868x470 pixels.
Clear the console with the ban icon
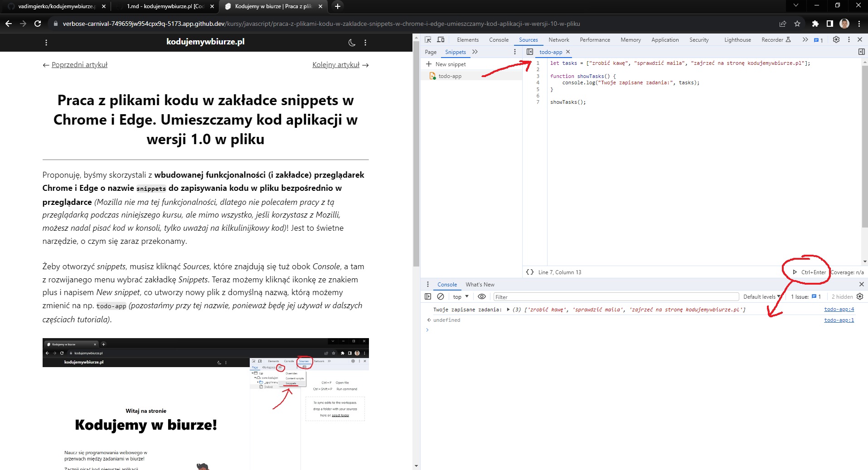coord(441,296)
